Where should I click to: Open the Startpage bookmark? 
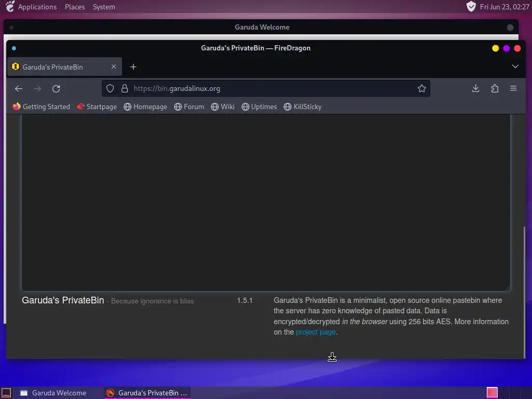click(97, 107)
